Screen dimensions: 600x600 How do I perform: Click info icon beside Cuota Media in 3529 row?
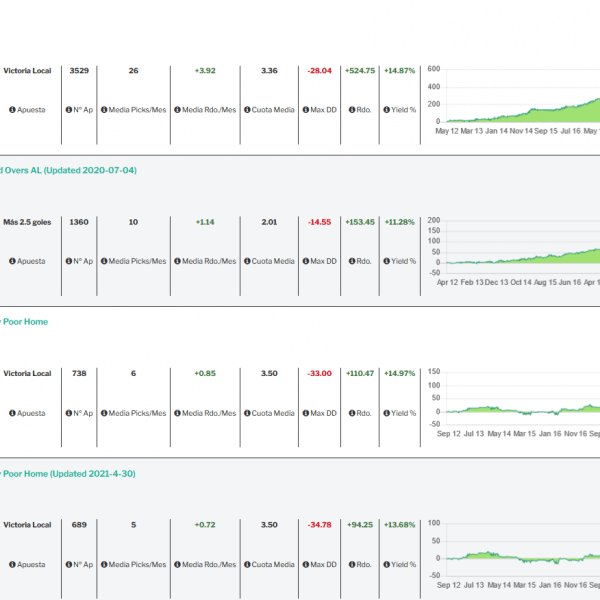tap(247, 110)
